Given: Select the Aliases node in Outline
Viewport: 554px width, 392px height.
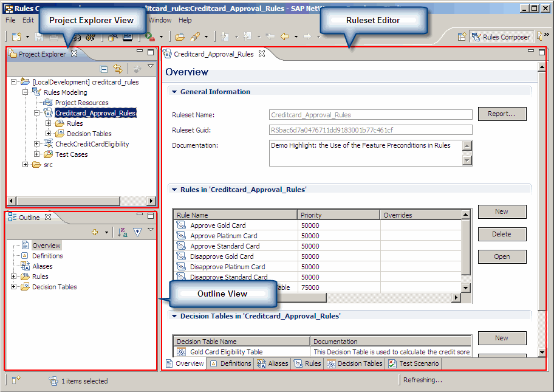Looking at the screenshot, I should pyautogui.click(x=42, y=266).
